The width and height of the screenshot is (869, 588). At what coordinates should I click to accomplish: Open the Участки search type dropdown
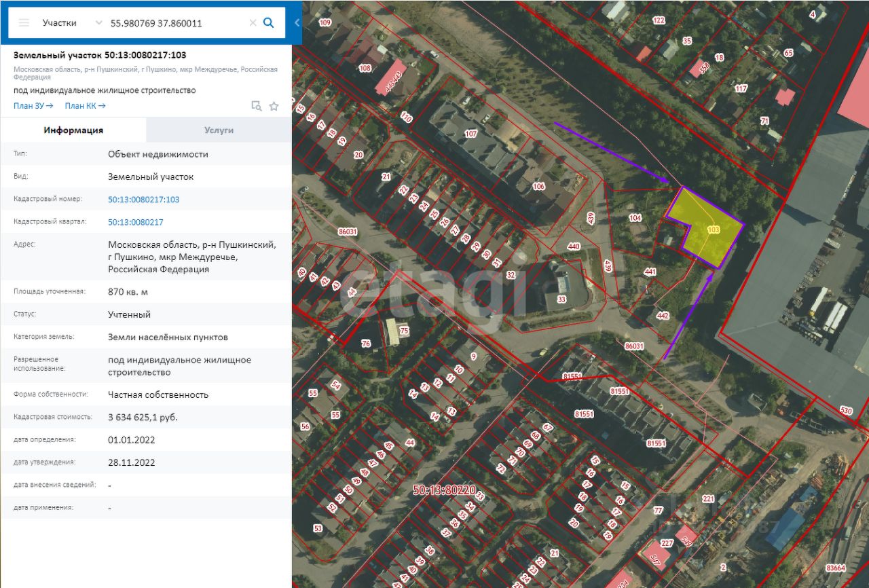69,22
